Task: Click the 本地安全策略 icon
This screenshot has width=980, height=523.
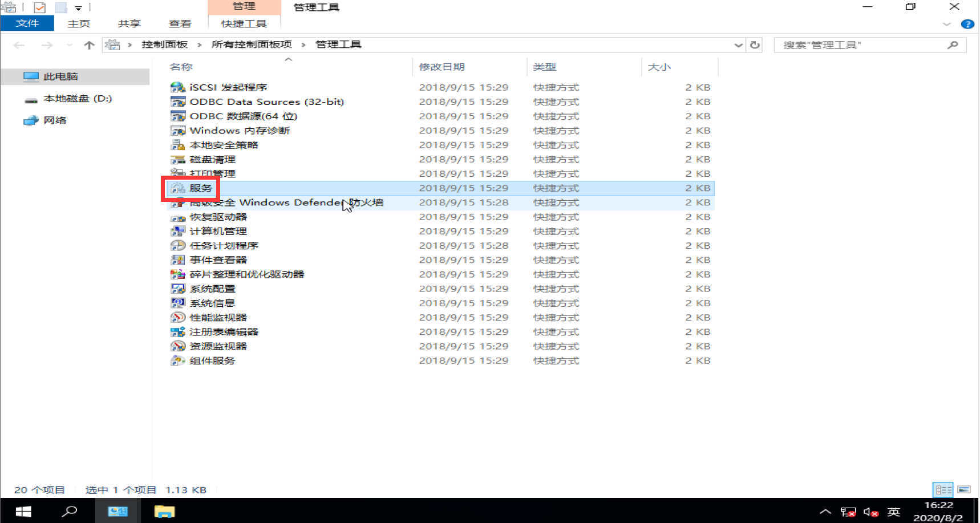Action: (178, 145)
